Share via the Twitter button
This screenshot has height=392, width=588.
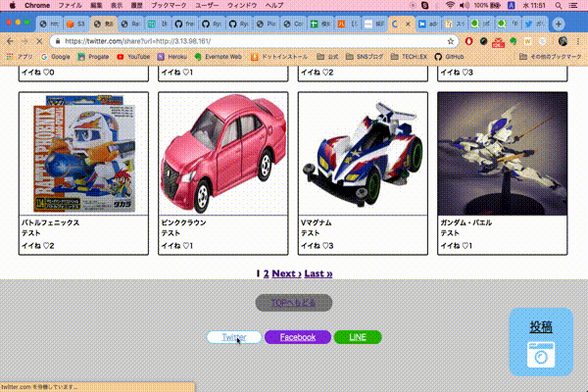[234, 337]
